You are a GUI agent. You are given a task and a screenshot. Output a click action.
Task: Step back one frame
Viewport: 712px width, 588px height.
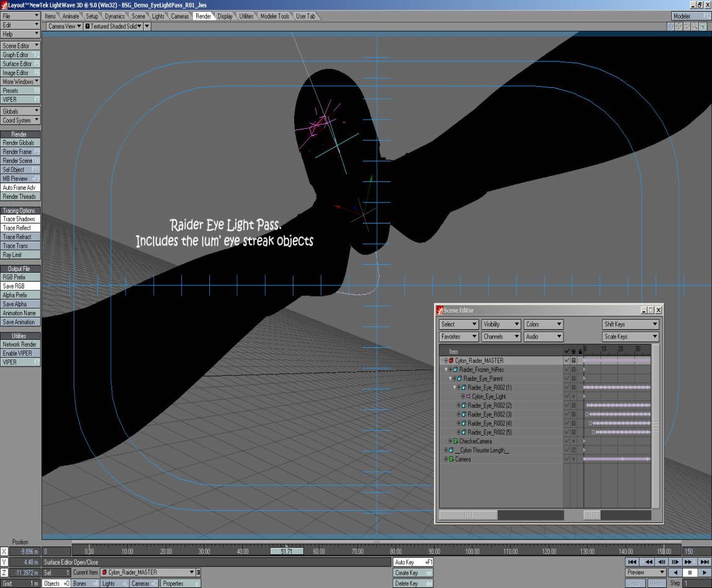pos(662,562)
